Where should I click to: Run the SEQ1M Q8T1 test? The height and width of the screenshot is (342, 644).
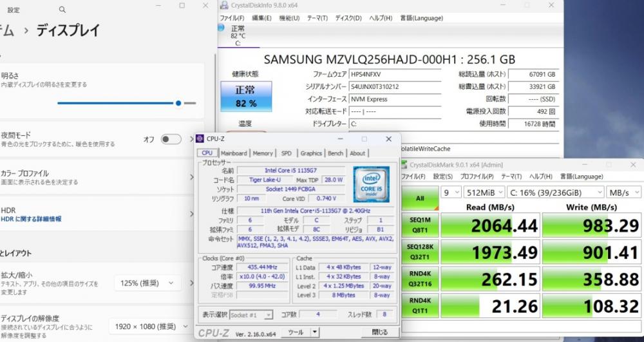coord(420,225)
